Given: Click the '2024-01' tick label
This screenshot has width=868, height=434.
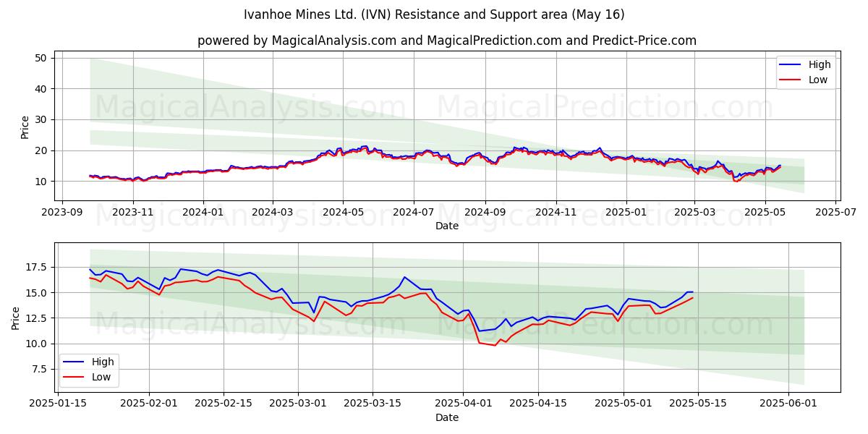Looking at the screenshot, I should (203, 212).
